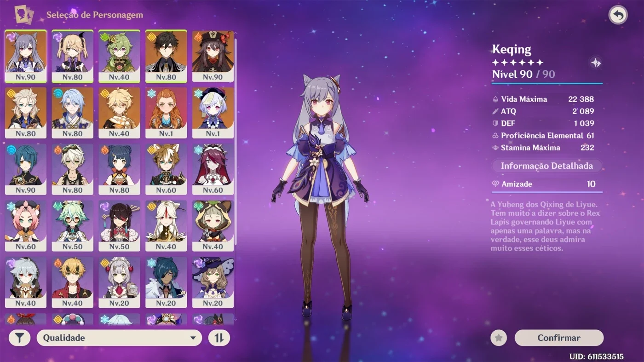The width and height of the screenshot is (644, 362).
Task: Click Keqing's description paragraph
Action: pos(546,226)
